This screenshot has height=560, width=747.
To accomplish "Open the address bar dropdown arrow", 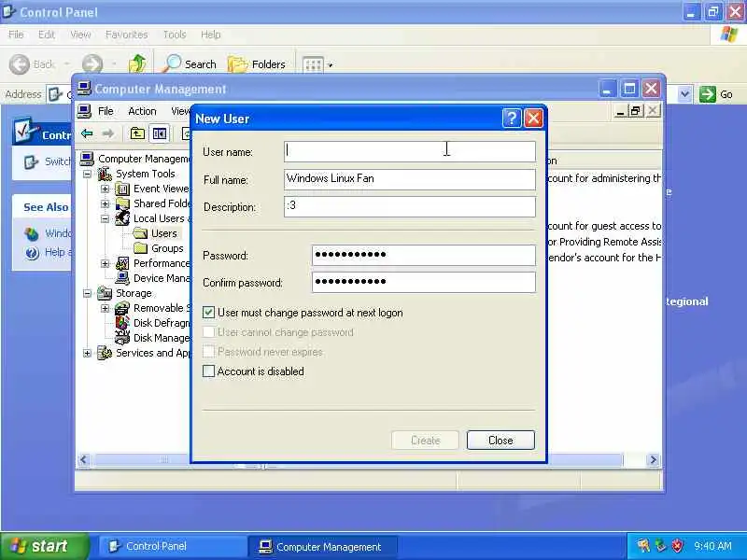I will (x=684, y=94).
